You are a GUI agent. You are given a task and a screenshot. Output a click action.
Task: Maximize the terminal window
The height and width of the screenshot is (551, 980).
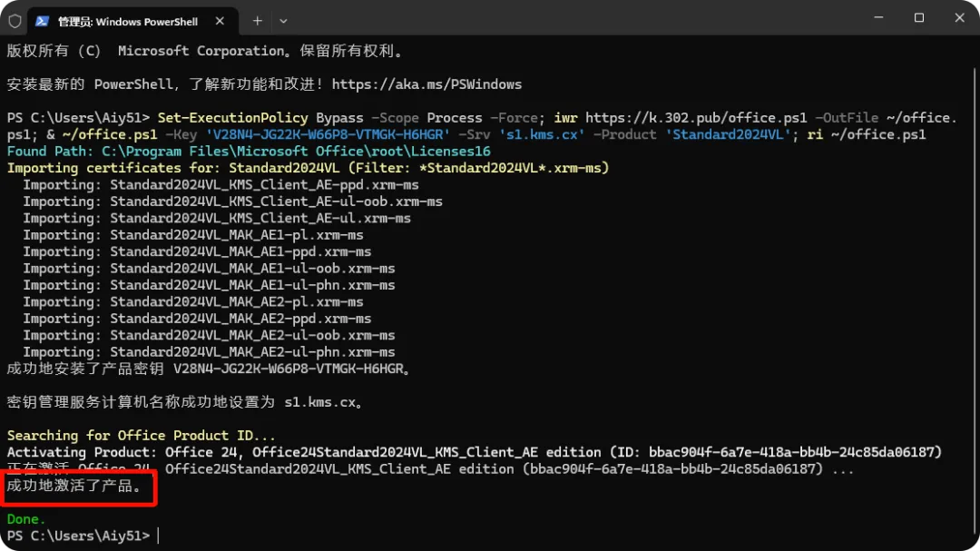click(x=918, y=17)
